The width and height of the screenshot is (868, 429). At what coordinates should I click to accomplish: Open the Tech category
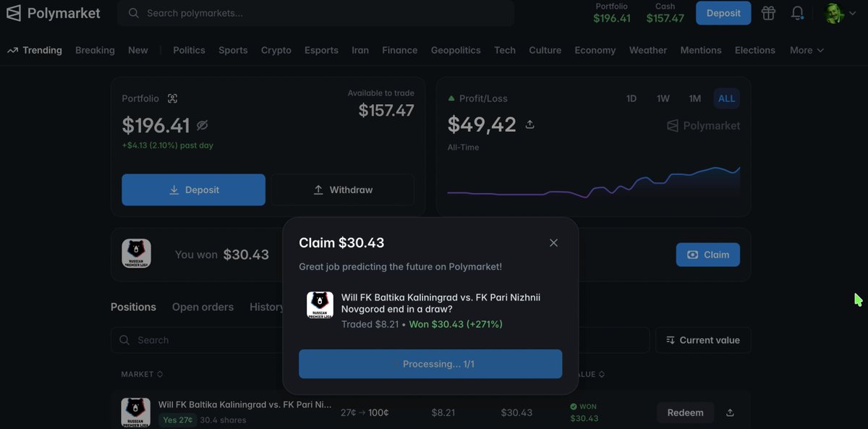point(505,50)
